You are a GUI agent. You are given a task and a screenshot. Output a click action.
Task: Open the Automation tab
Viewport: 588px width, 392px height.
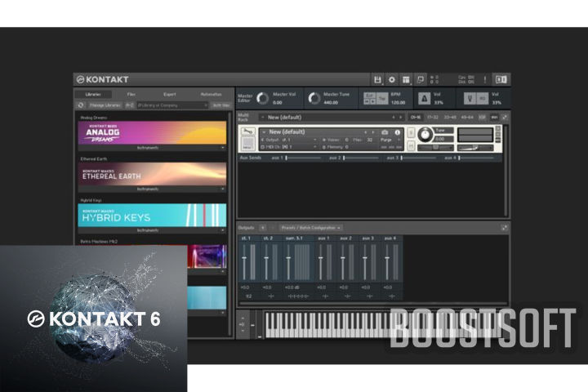(211, 94)
